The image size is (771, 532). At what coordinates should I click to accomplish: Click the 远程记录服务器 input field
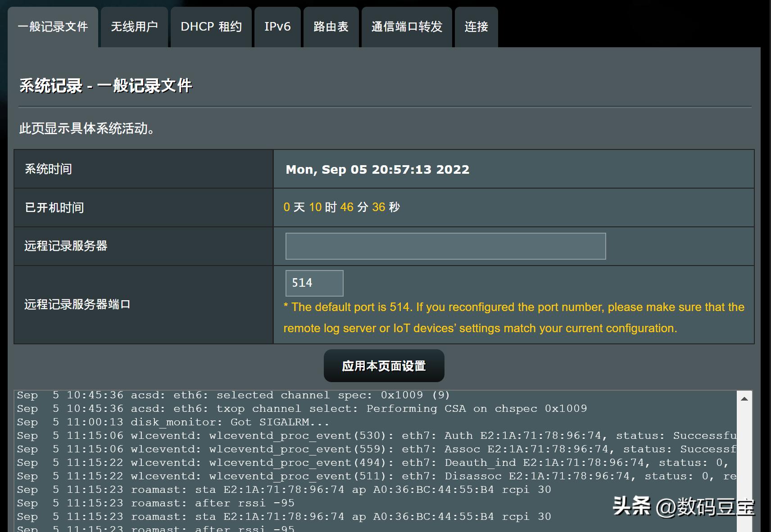[445, 246]
